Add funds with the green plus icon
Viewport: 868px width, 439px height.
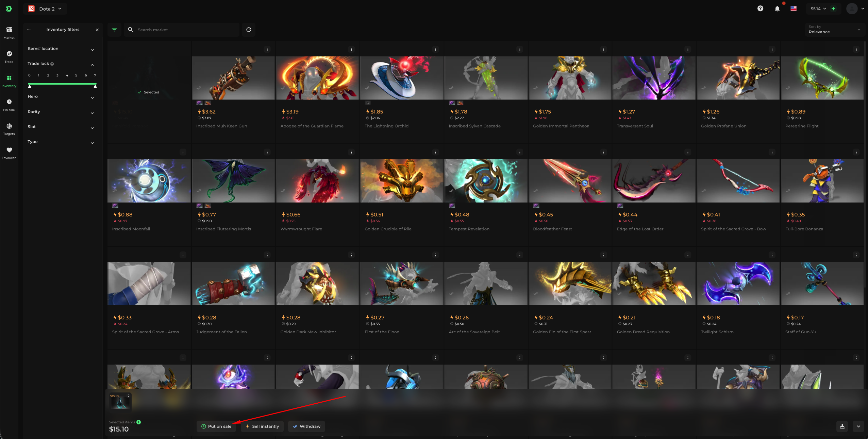[833, 8]
